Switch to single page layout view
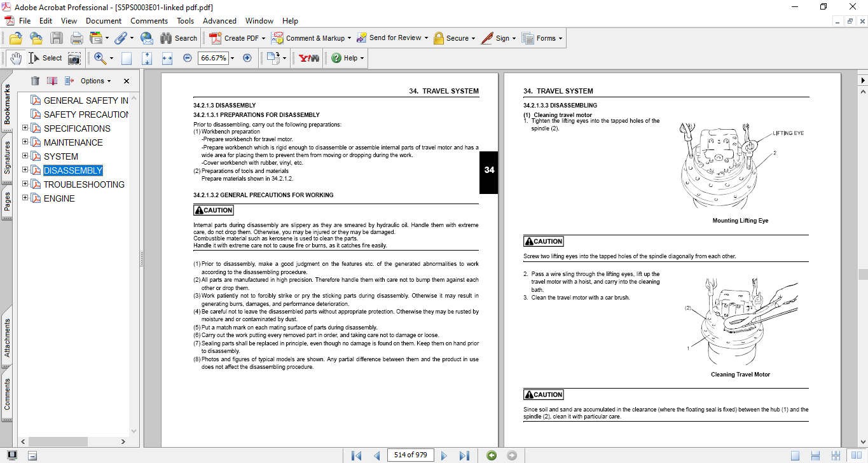This screenshot has width=868, height=463. pos(795,455)
